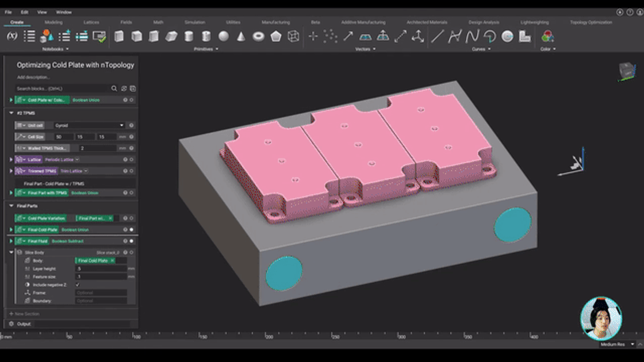Click the notebook list icon

(x=29, y=36)
